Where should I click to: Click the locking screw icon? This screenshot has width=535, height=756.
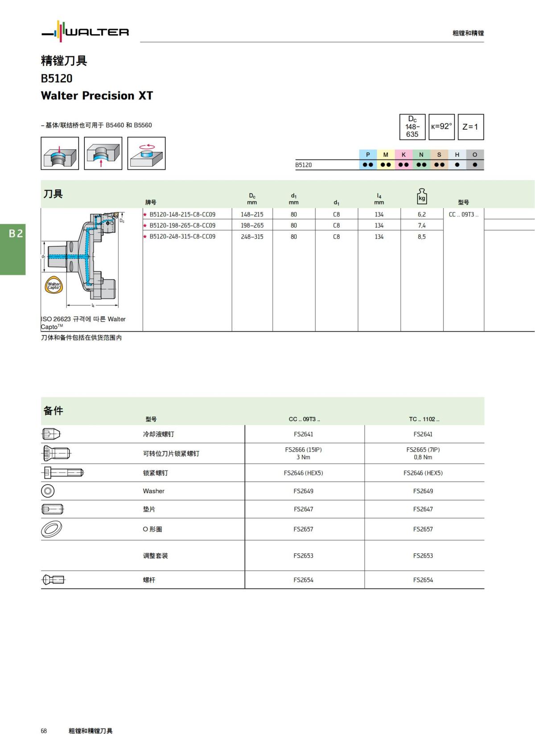(x=62, y=473)
